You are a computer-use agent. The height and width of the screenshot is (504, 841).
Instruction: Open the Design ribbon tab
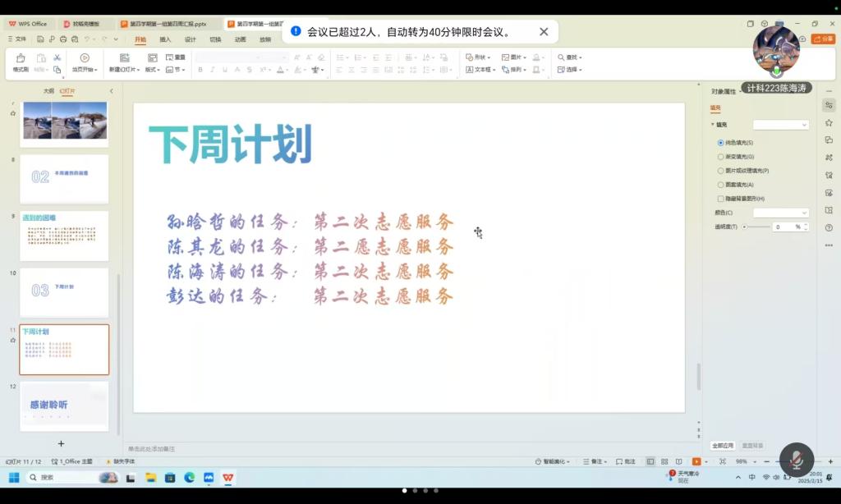pos(190,39)
